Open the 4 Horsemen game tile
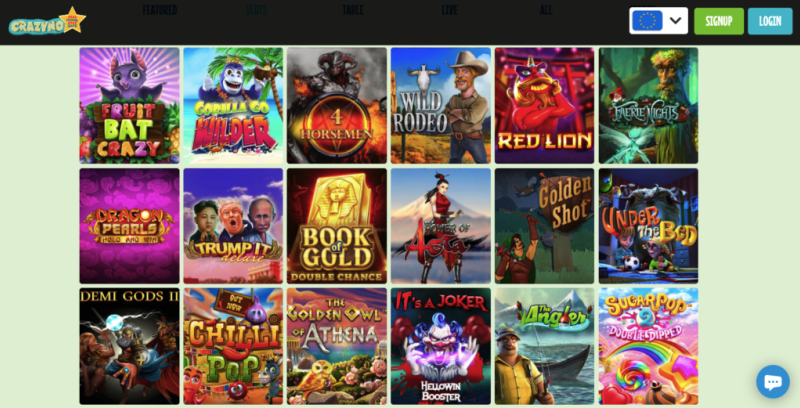Image resolution: width=800 pixels, height=408 pixels. (337, 106)
